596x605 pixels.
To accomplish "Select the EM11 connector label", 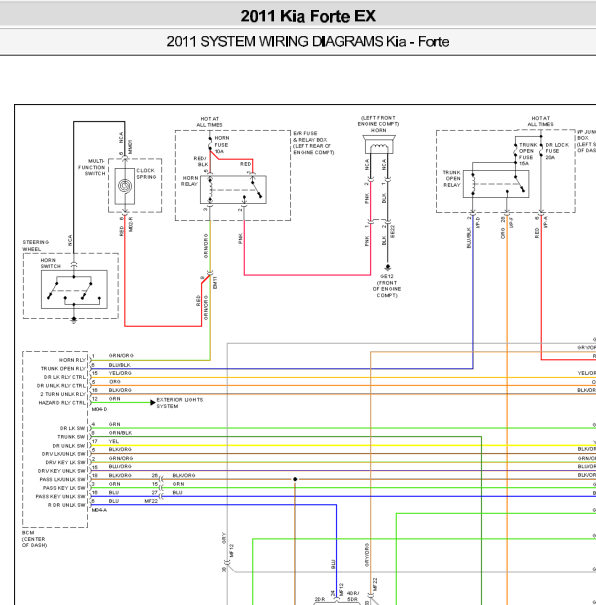I will click(215, 282).
